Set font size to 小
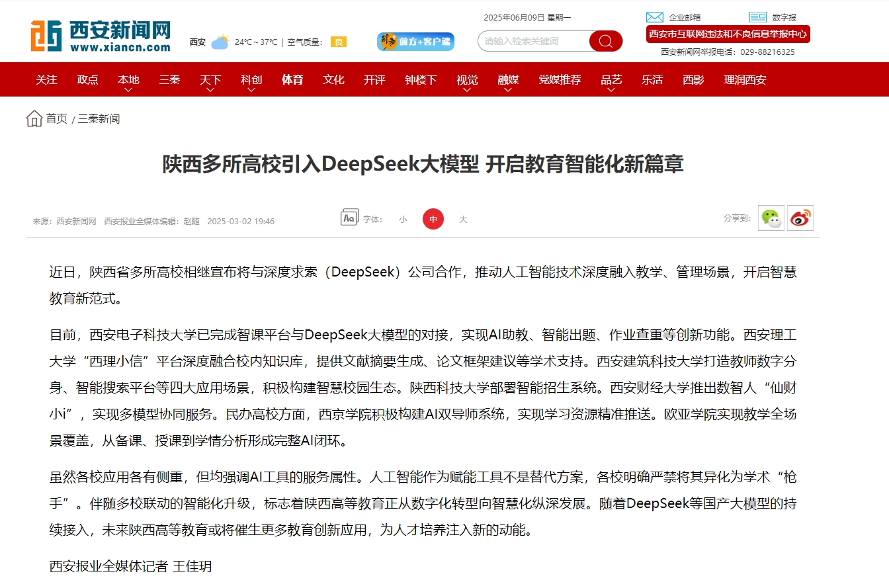Image resolution: width=889 pixels, height=588 pixels. pos(403,220)
